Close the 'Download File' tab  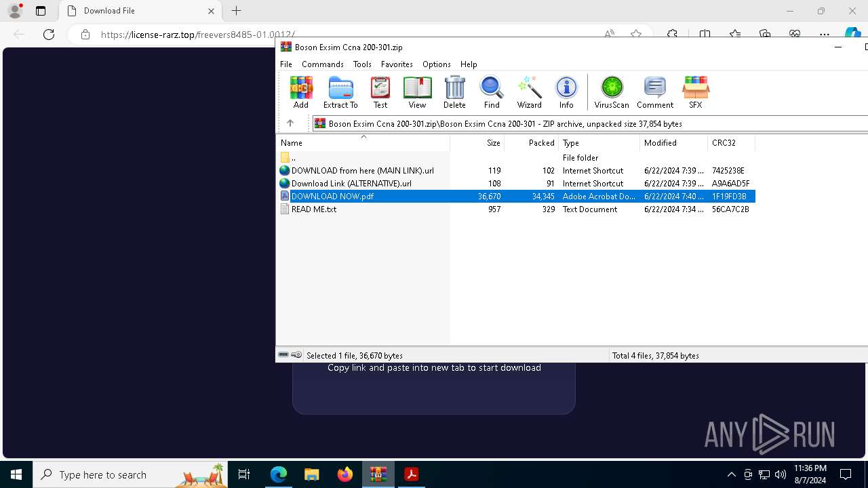211,11
